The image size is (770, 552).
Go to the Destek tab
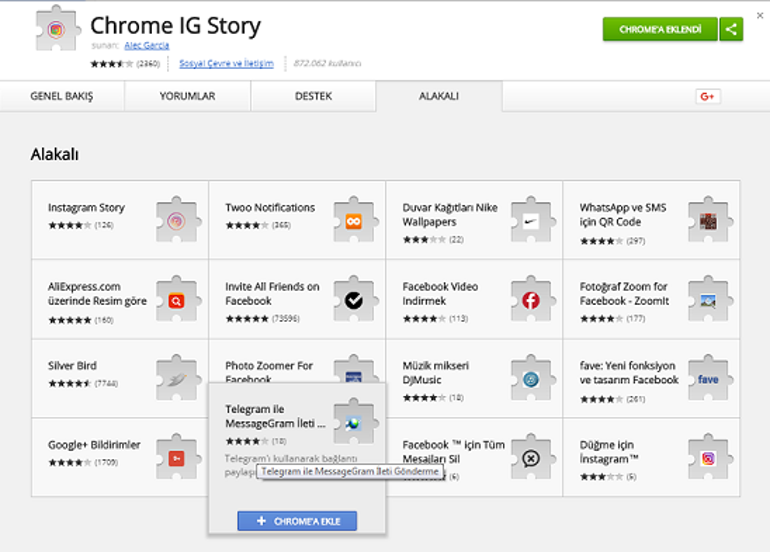click(x=313, y=96)
